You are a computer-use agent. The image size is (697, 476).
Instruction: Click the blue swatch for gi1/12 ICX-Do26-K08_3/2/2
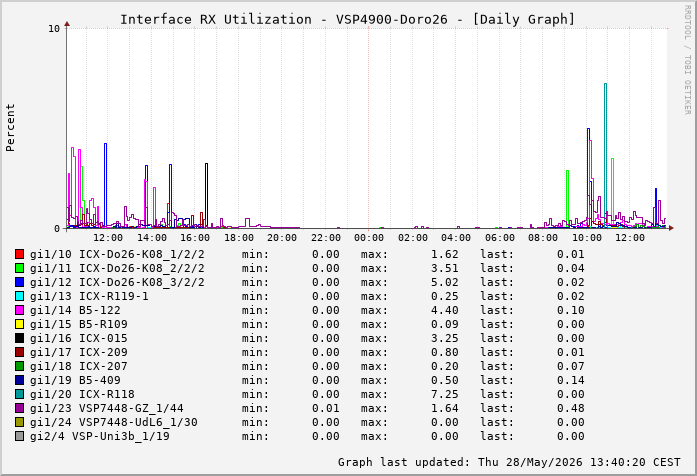(19, 282)
